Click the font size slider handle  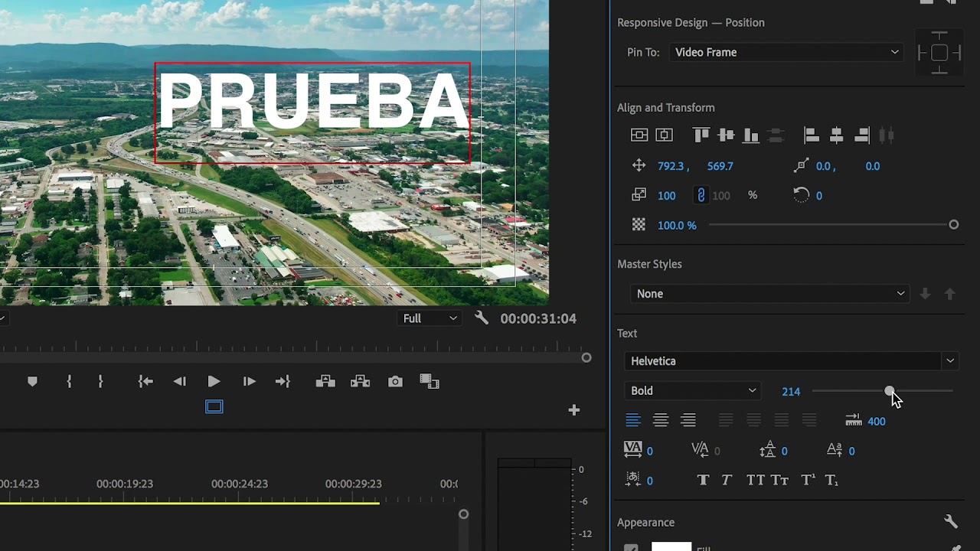889,391
